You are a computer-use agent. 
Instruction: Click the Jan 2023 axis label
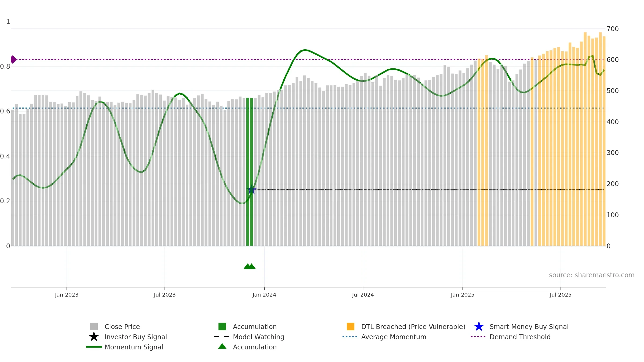tap(67, 295)
